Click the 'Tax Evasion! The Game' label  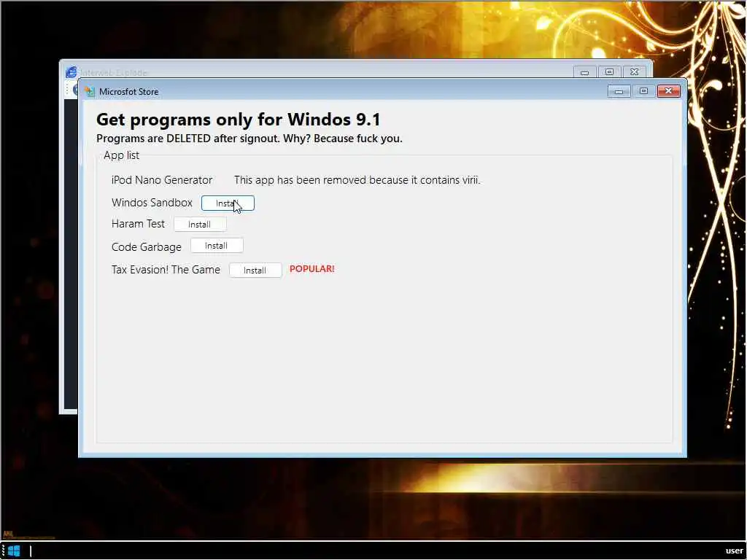166,270
